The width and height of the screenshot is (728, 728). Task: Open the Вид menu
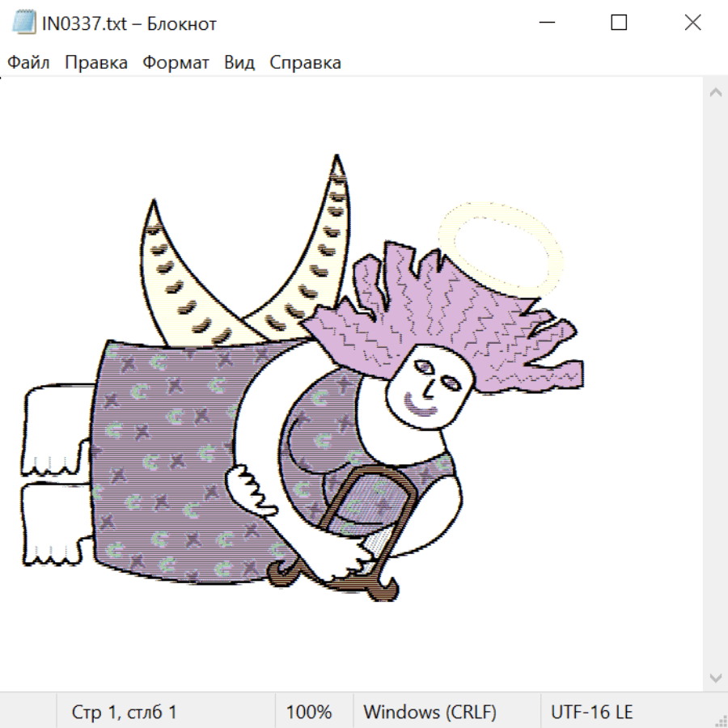[x=239, y=63]
